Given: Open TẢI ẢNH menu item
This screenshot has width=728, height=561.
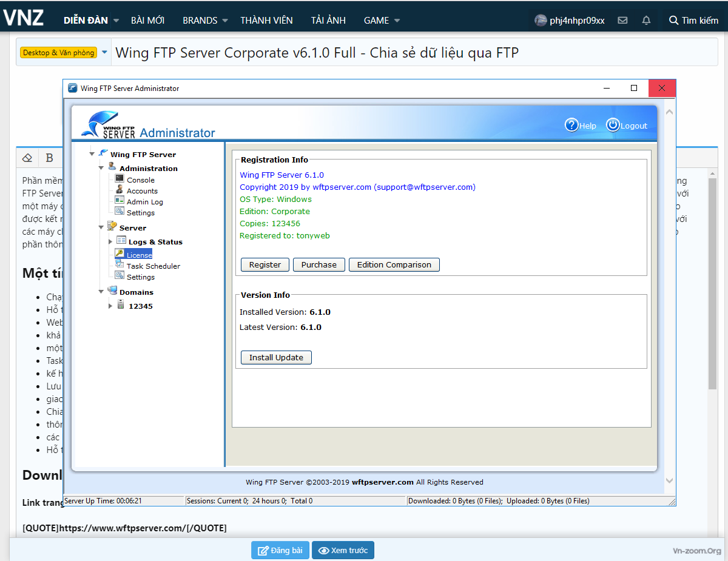Looking at the screenshot, I should click(x=328, y=20).
